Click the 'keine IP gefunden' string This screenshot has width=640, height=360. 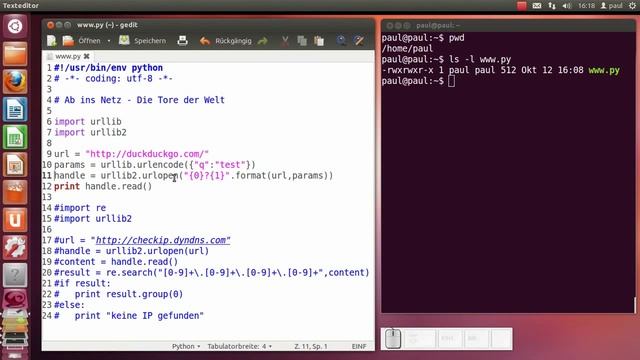pos(155,316)
